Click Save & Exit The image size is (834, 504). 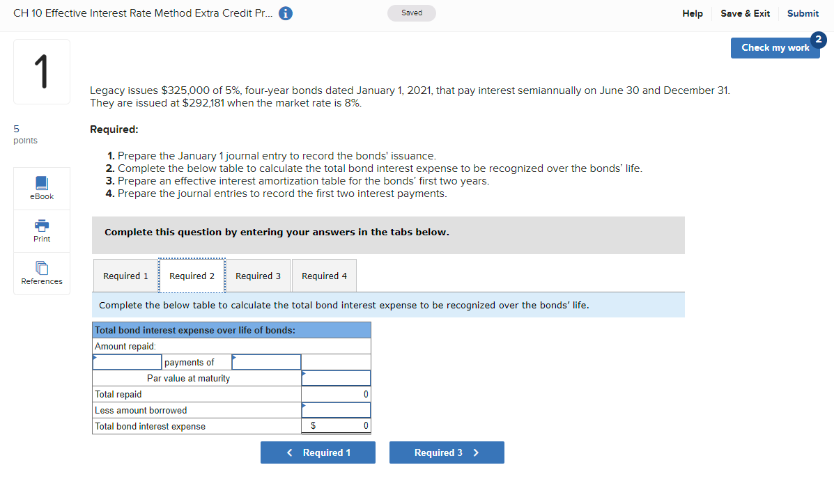[x=745, y=13]
